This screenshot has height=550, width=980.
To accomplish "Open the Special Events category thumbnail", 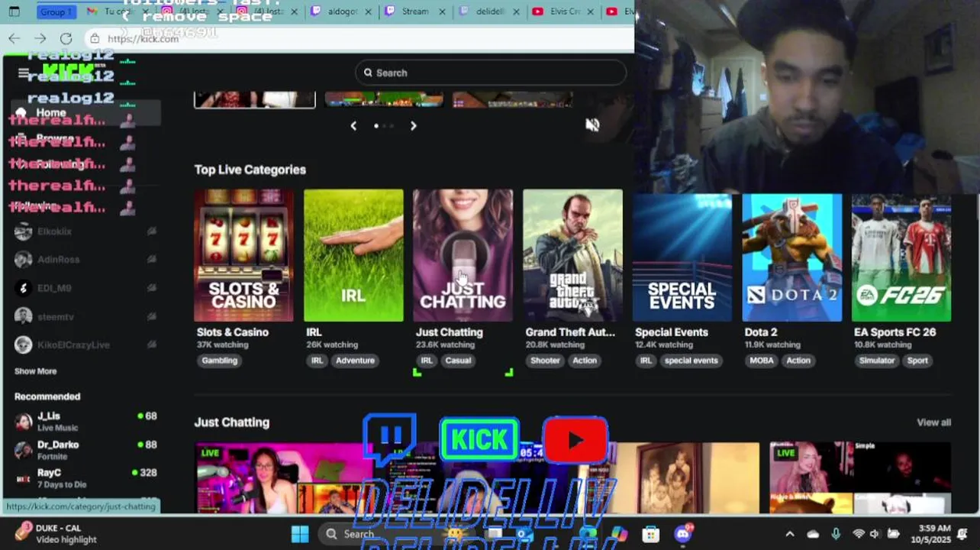I will point(682,257).
